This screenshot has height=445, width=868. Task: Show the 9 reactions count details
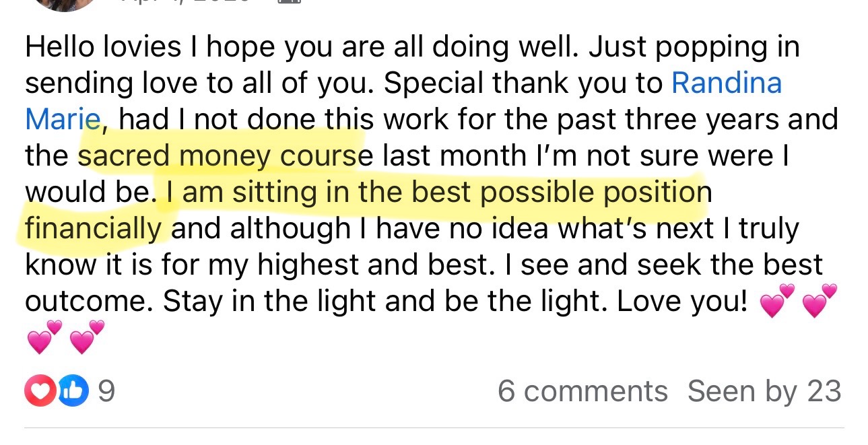click(x=106, y=392)
